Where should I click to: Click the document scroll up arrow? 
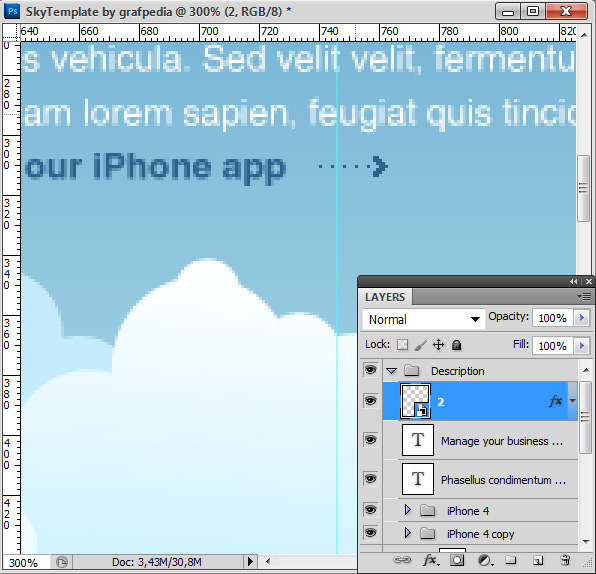tap(584, 35)
